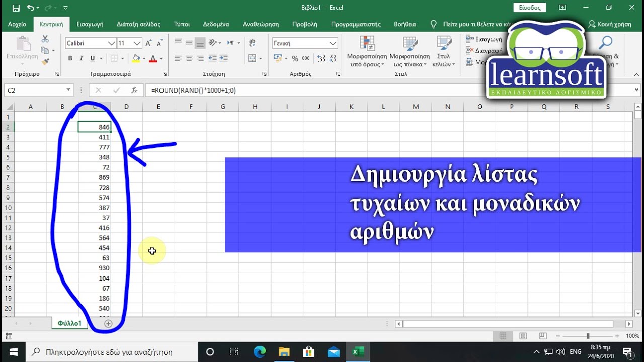
Task: Open Βοήθεια tab
Action: click(x=405, y=24)
